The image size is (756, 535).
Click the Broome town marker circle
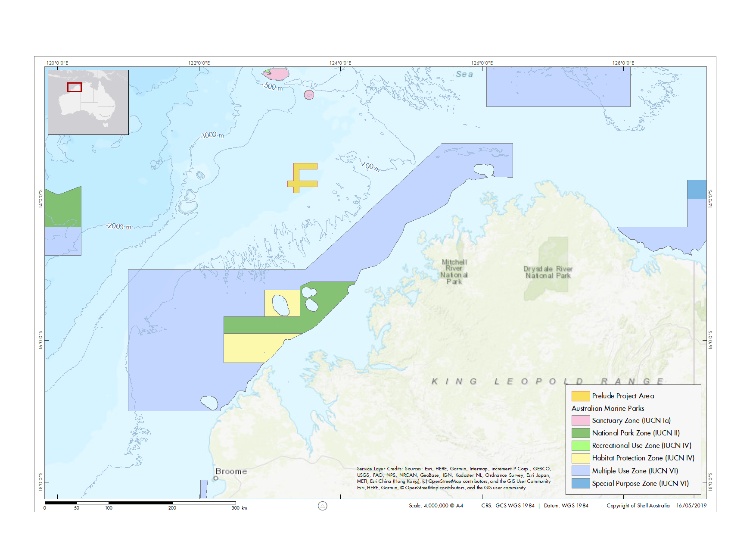coord(216,478)
